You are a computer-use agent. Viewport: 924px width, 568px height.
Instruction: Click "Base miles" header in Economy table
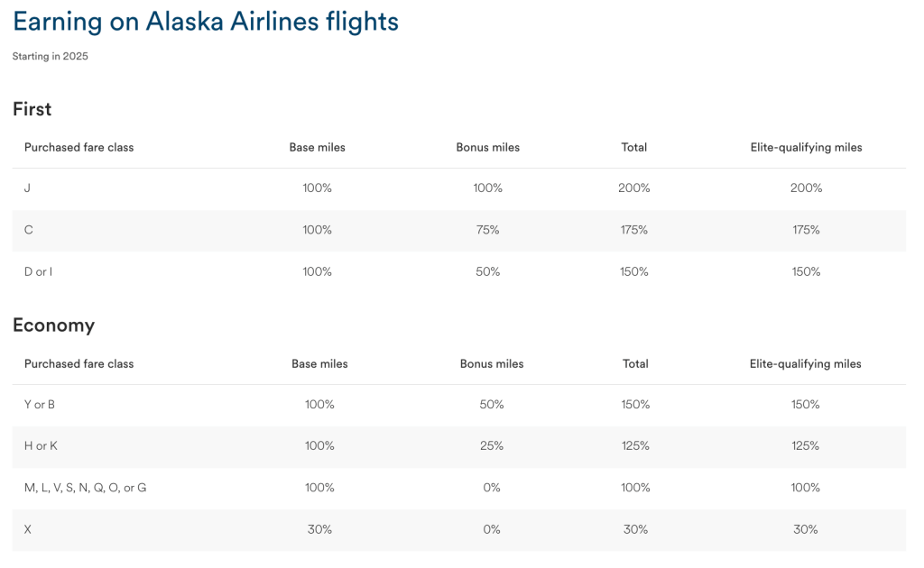[319, 364]
